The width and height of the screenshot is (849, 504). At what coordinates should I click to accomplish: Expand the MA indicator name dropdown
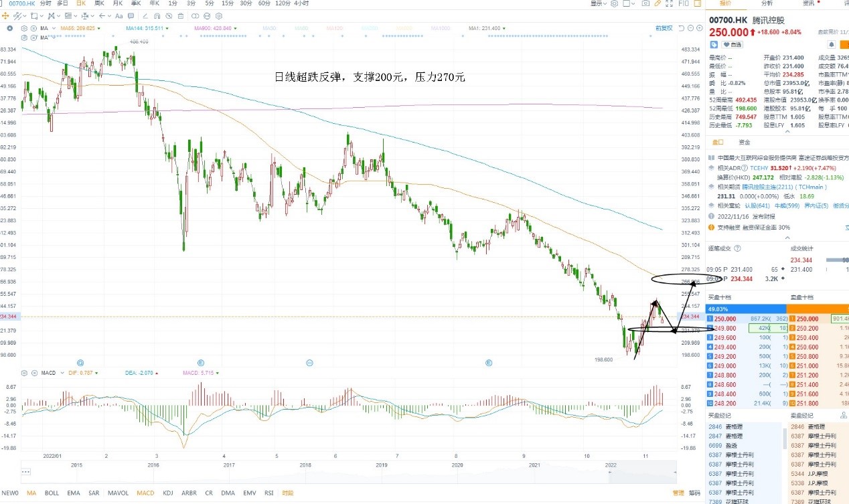[x=54, y=28]
